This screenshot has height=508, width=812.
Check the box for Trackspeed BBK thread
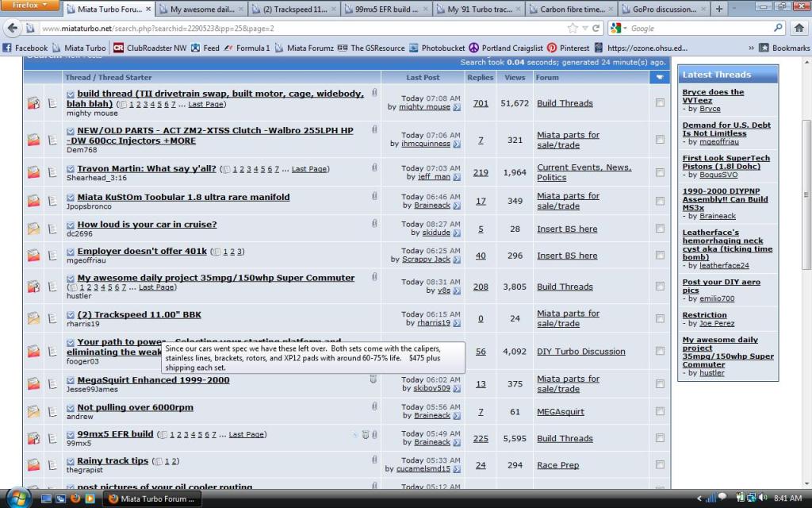click(660, 318)
